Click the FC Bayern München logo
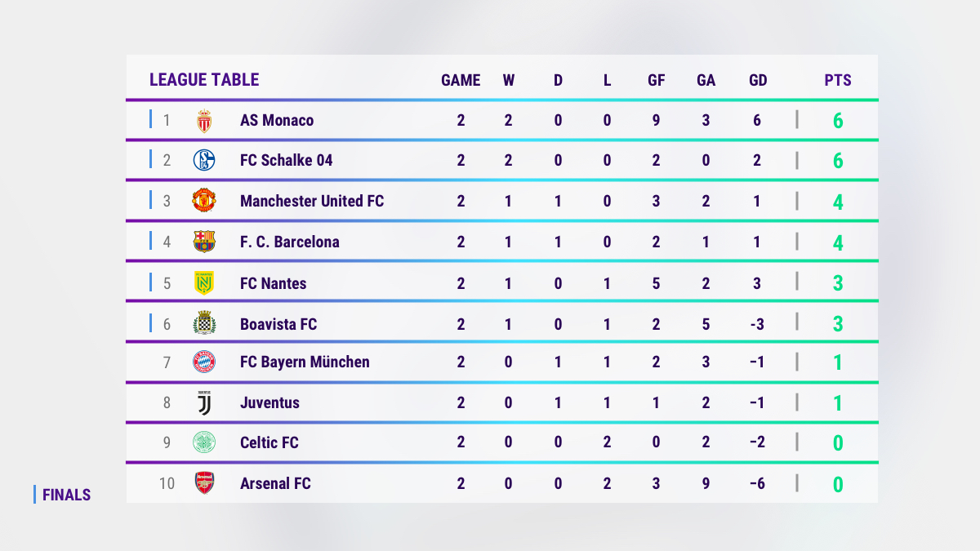The width and height of the screenshot is (980, 551). [x=204, y=362]
